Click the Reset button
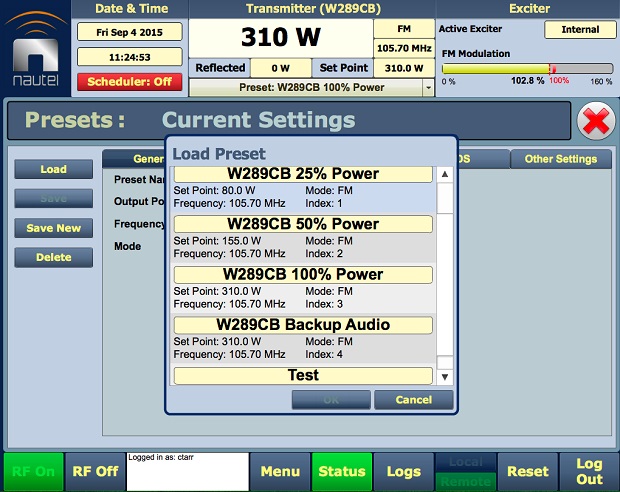 click(x=528, y=471)
